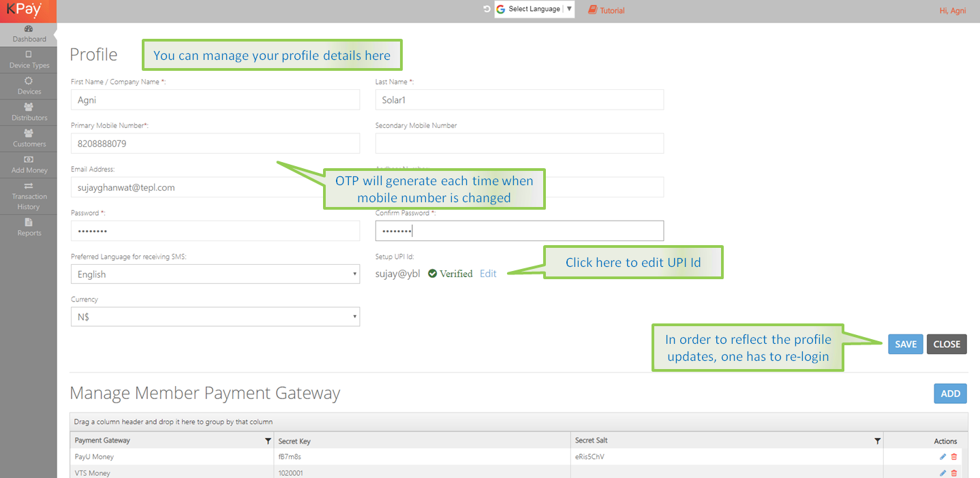This screenshot has height=478, width=980.
Task: Open Device Types in sidebar
Action: click(x=29, y=60)
